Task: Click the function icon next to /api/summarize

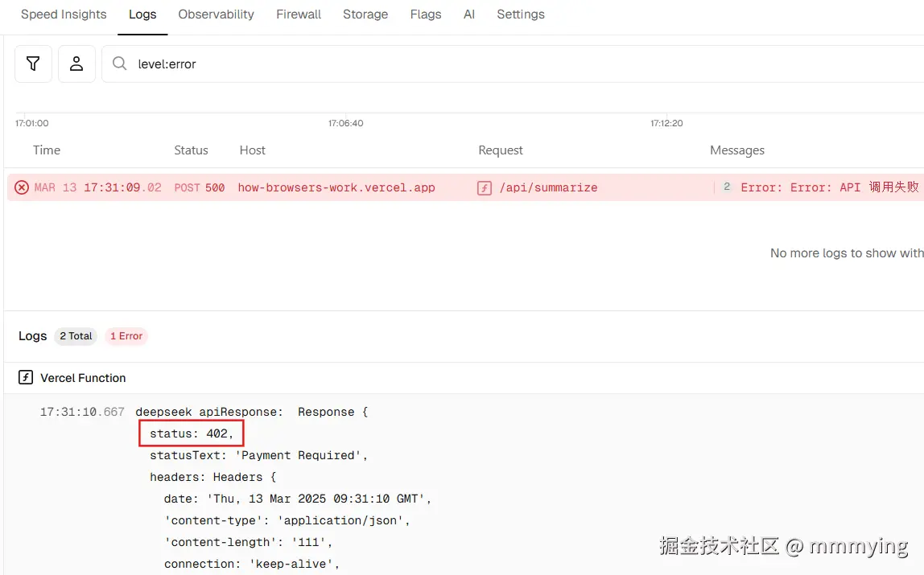Action: coord(485,187)
